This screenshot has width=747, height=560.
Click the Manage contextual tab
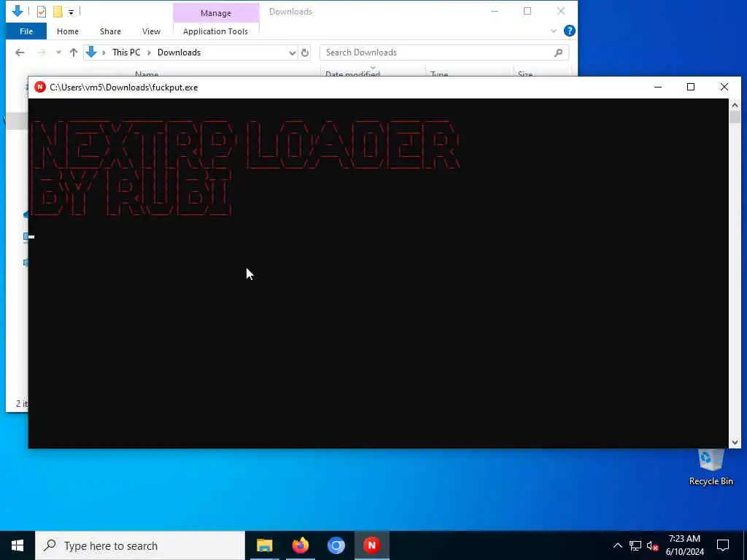coord(216,13)
